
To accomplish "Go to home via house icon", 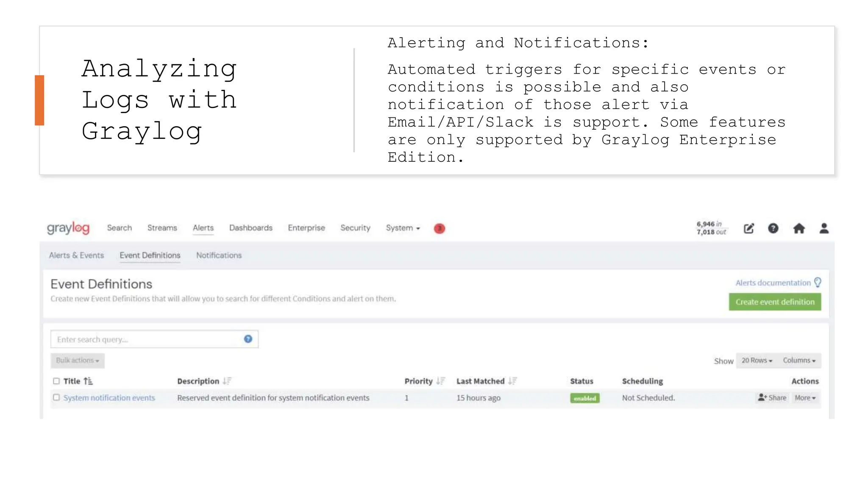I will tap(799, 228).
